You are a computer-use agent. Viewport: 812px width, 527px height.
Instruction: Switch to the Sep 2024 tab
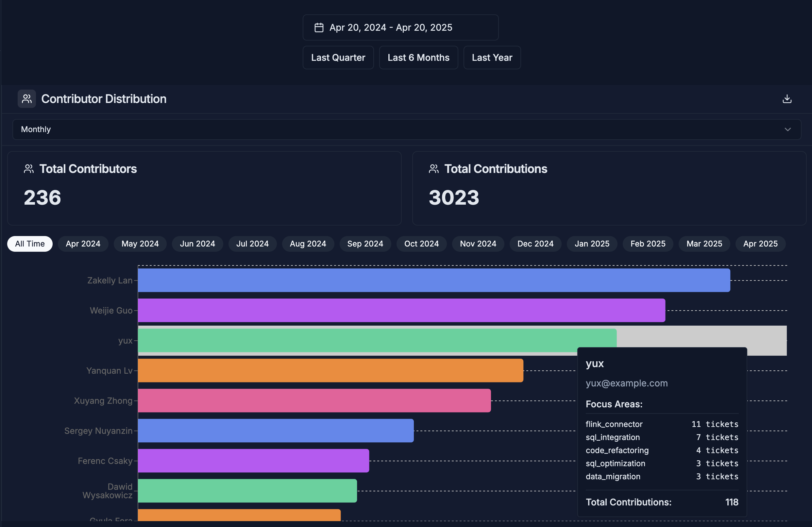pos(365,244)
